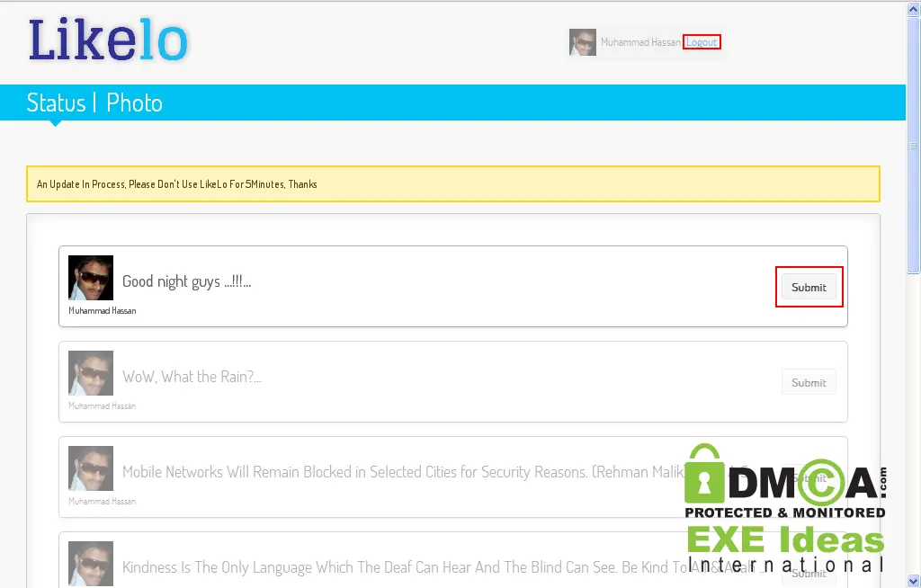Click the Logout link
Image resolution: width=921 pixels, height=588 pixels.
[x=702, y=42]
